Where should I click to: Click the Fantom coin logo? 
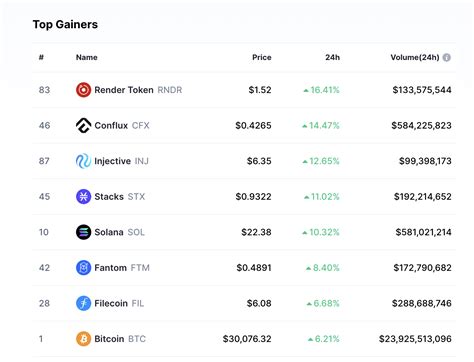83,268
